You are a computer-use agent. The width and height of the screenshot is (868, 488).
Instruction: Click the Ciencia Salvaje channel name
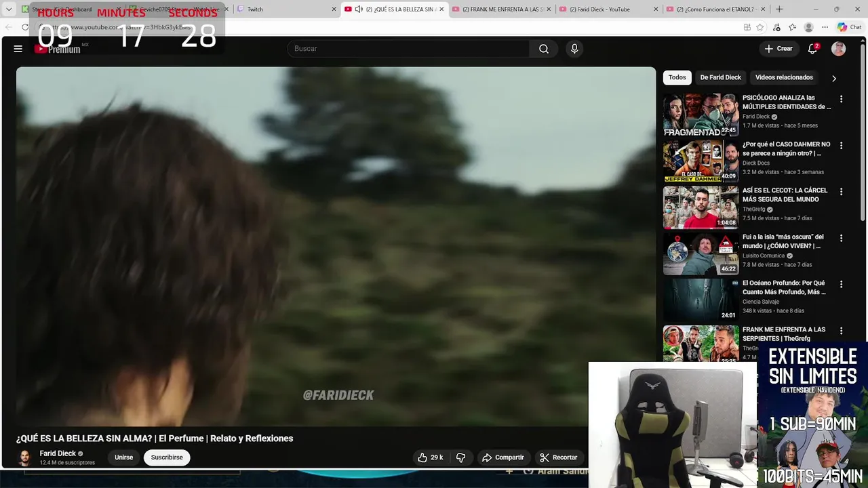761,302
